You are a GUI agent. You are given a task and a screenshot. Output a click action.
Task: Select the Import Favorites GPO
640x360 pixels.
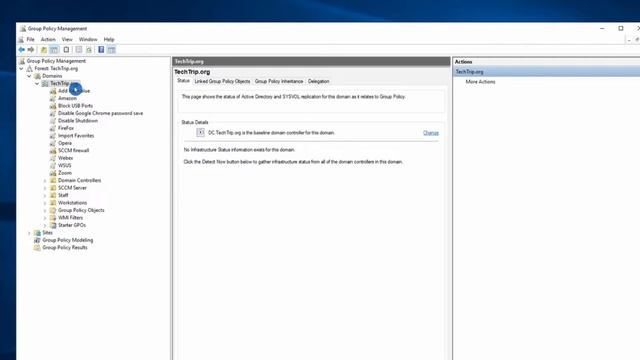pyautogui.click(x=76, y=136)
